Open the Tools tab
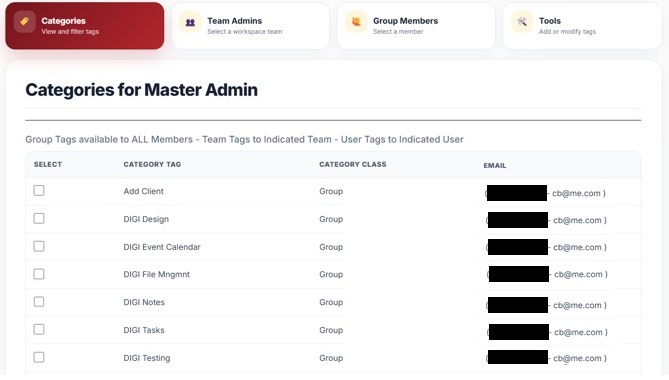 click(x=582, y=26)
